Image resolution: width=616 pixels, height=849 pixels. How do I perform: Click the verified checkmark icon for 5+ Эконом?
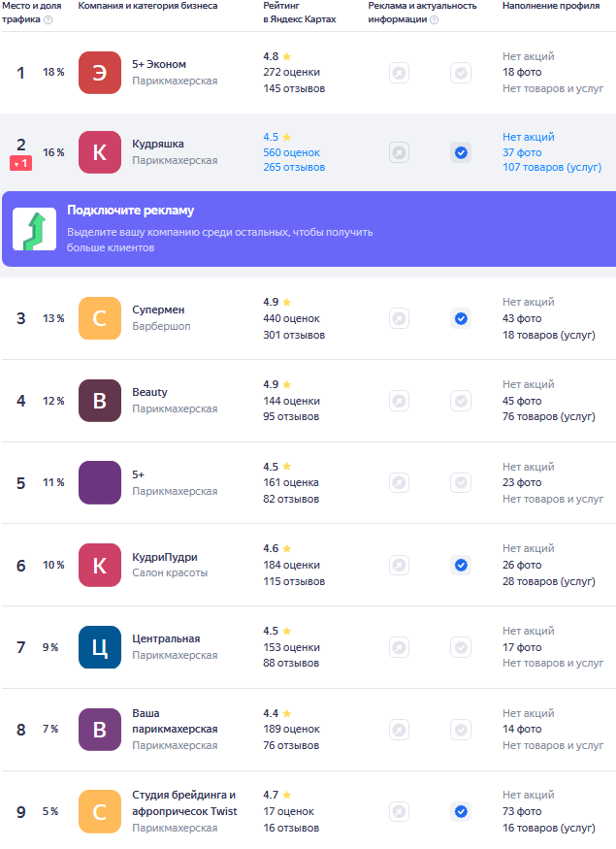pos(461,73)
